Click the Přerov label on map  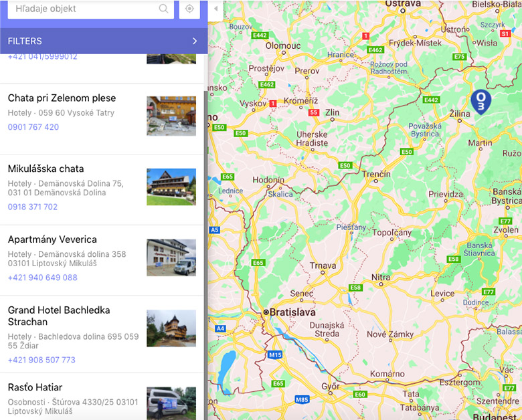point(307,70)
